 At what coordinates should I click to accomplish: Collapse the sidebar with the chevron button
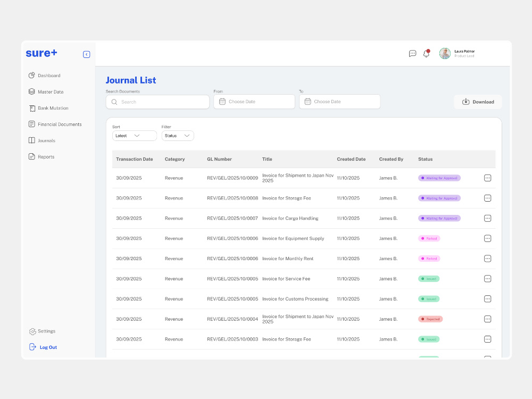pyautogui.click(x=87, y=54)
